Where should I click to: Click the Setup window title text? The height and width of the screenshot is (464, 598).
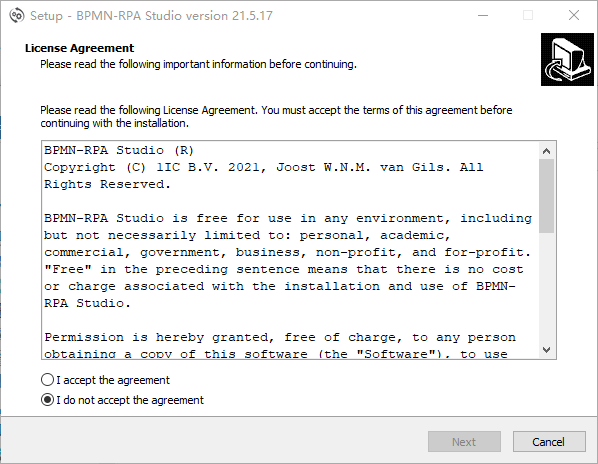click(151, 16)
